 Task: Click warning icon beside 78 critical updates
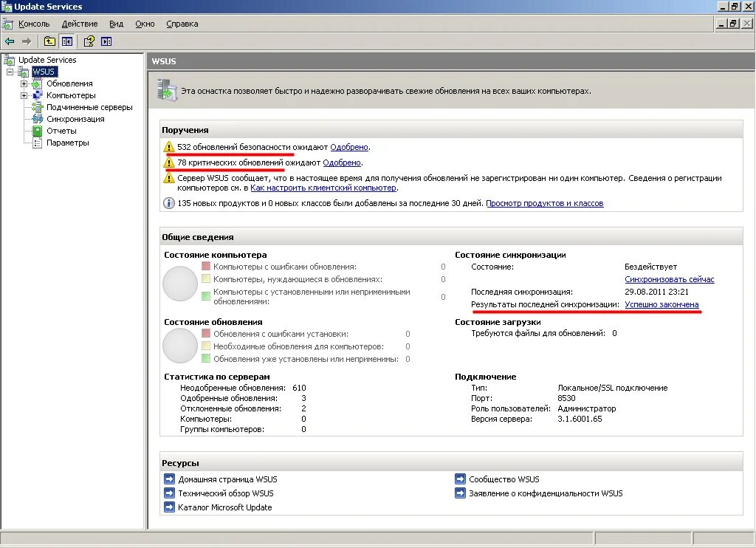point(169,162)
